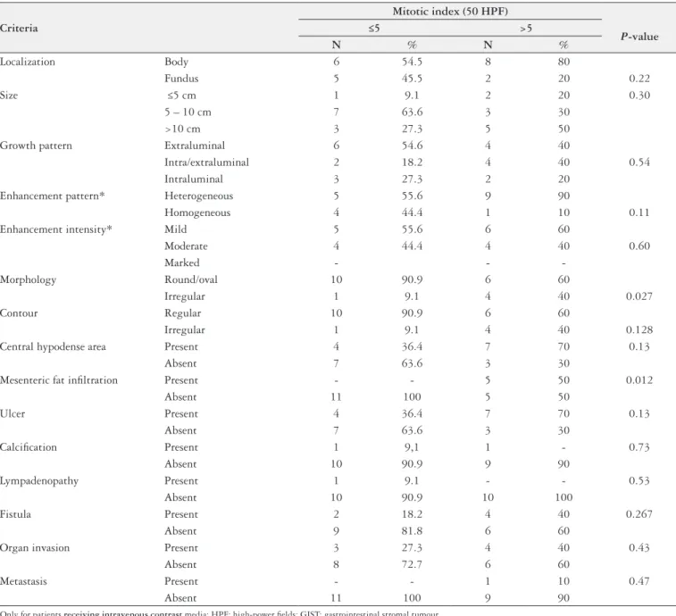This screenshot has height=616, width=676.
Task: Click the ≤5 cm size label
Action: click(x=181, y=96)
